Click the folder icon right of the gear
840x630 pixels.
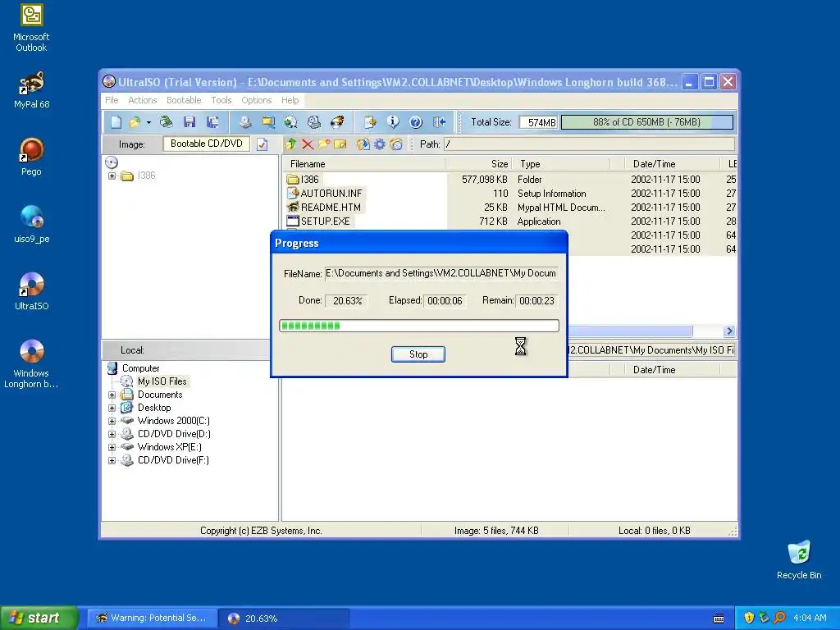(x=396, y=144)
